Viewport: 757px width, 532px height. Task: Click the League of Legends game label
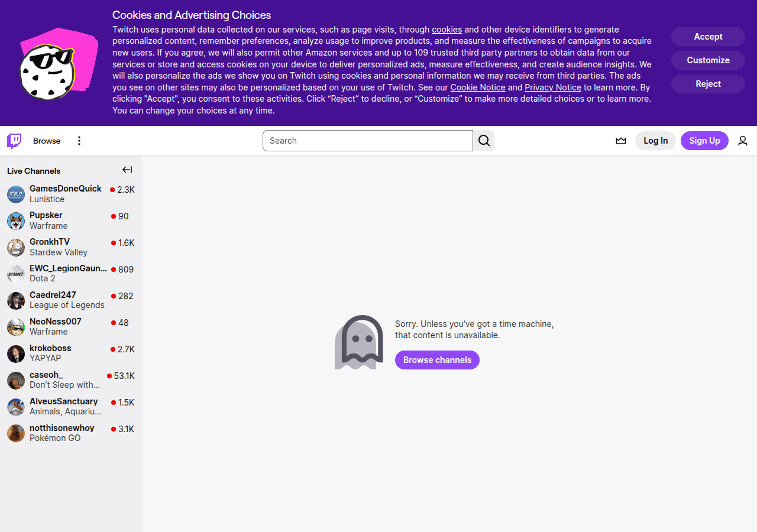[67, 305]
